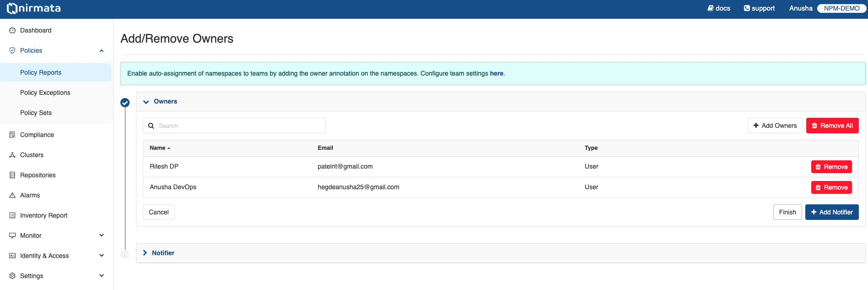Open the Anusha user menu
This screenshot has width=868, height=290.
(x=801, y=8)
